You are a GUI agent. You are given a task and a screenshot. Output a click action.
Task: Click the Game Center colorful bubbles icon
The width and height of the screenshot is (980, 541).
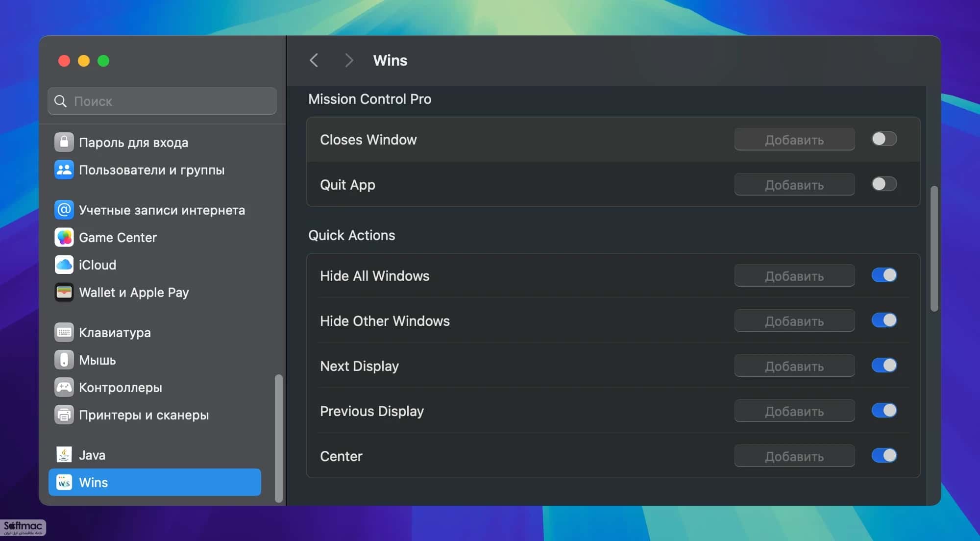[x=64, y=237]
